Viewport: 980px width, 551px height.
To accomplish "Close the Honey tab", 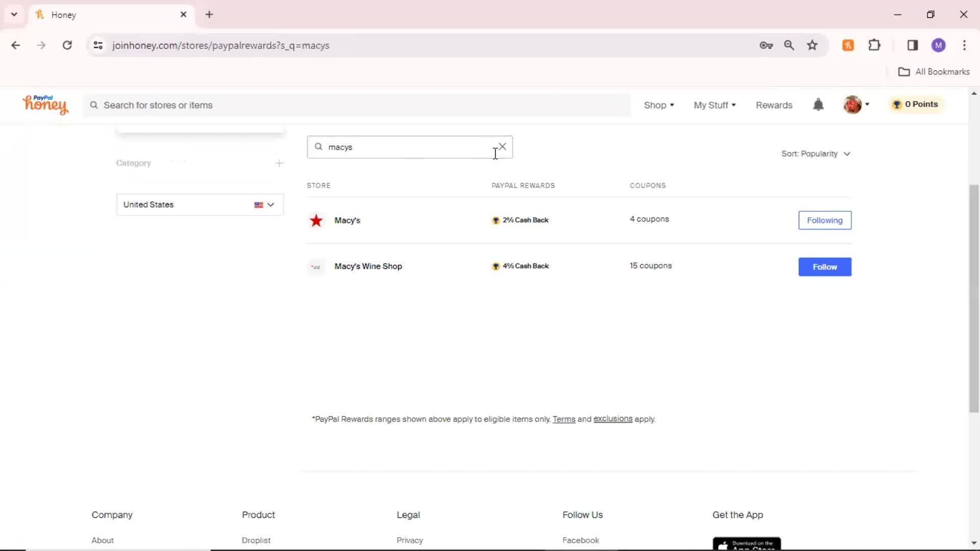I will click(x=183, y=14).
